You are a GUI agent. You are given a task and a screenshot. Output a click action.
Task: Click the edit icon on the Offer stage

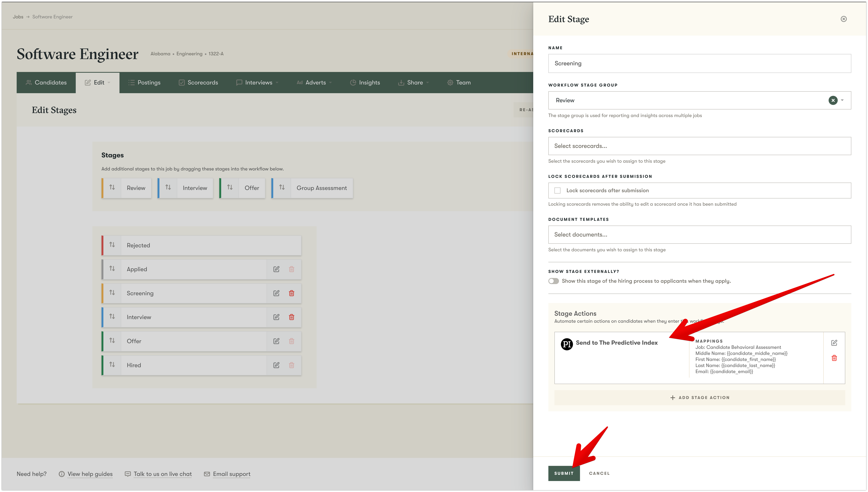(x=276, y=341)
